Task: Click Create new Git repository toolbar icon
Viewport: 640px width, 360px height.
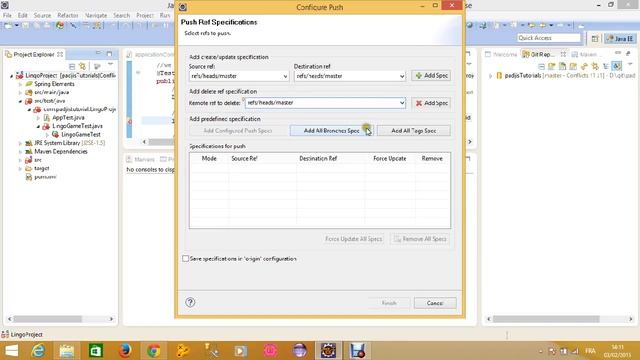Action: 573,66
